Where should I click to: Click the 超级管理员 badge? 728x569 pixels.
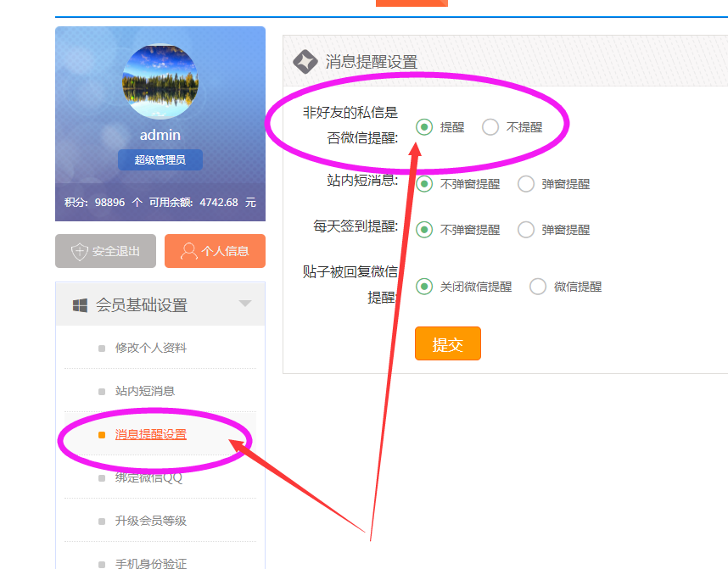tap(160, 159)
